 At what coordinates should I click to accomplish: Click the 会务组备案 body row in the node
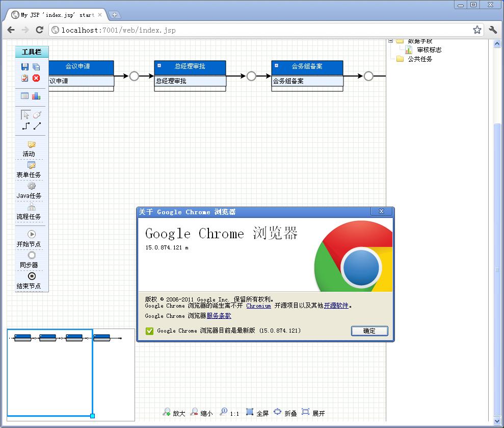coord(307,81)
